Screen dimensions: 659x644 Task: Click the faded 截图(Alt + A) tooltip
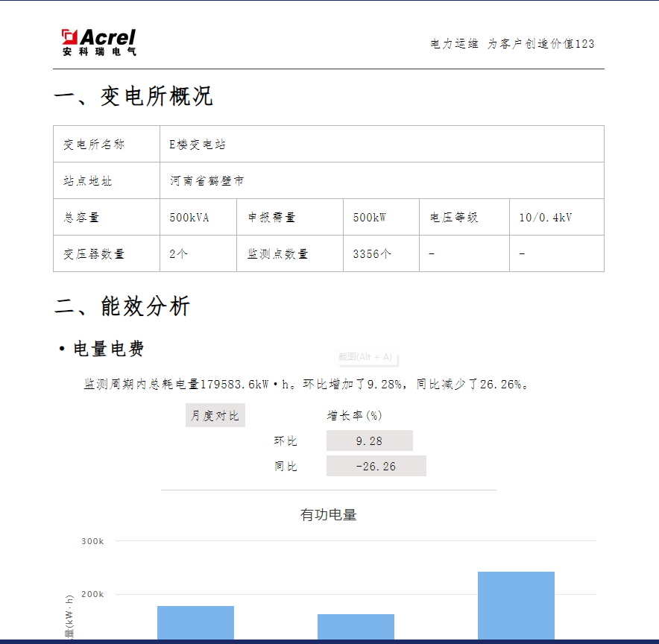coord(365,357)
